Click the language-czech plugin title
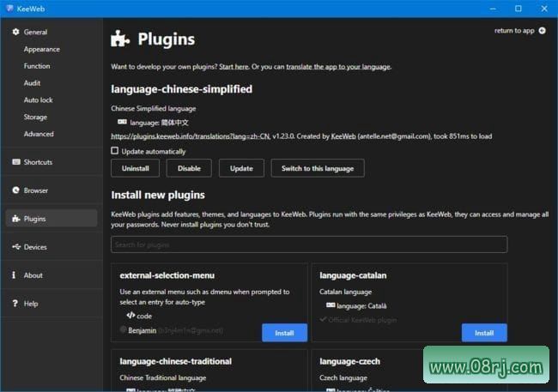 [x=349, y=361]
